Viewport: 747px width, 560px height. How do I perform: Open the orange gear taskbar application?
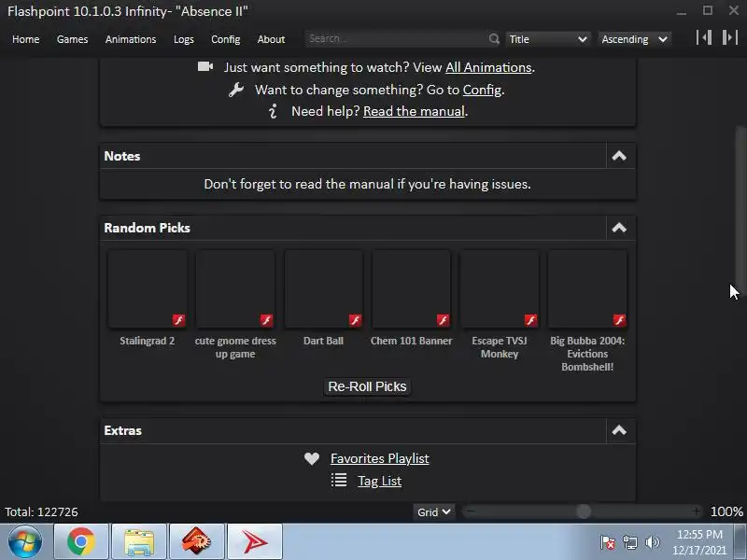[x=197, y=541]
